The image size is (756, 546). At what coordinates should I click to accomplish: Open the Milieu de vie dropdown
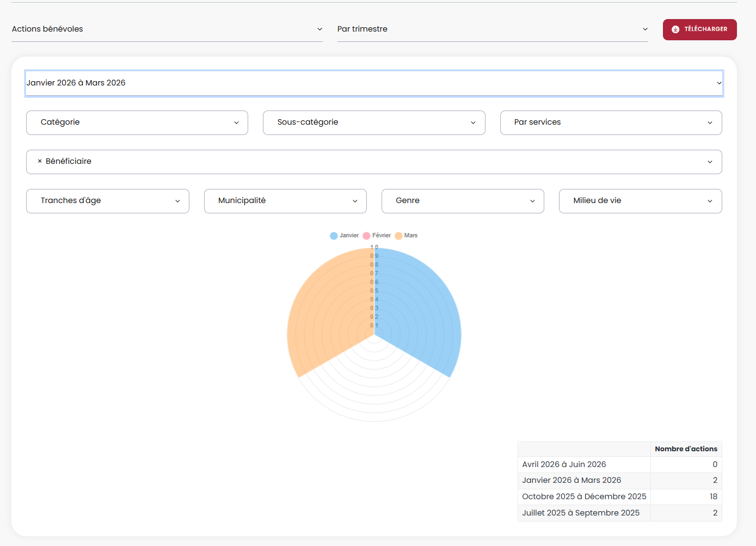coord(640,201)
